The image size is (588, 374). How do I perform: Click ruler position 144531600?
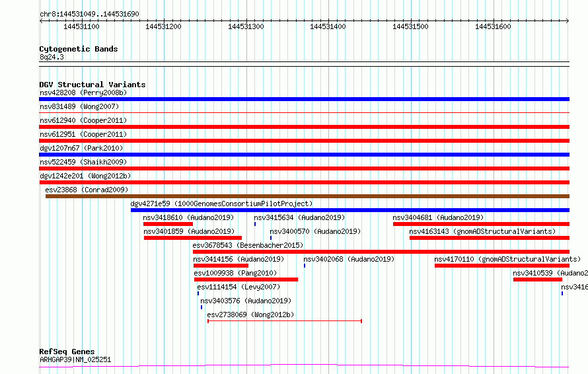pyautogui.click(x=493, y=26)
